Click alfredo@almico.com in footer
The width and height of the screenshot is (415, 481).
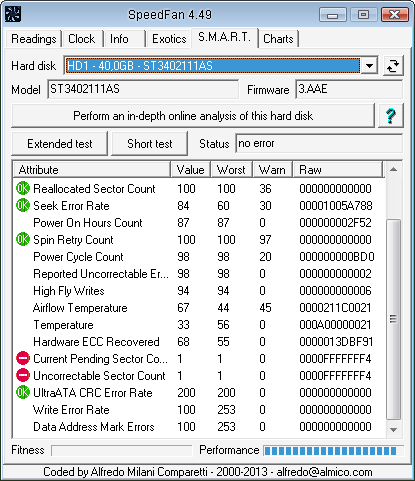pyautogui.click(x=324, y=472)
